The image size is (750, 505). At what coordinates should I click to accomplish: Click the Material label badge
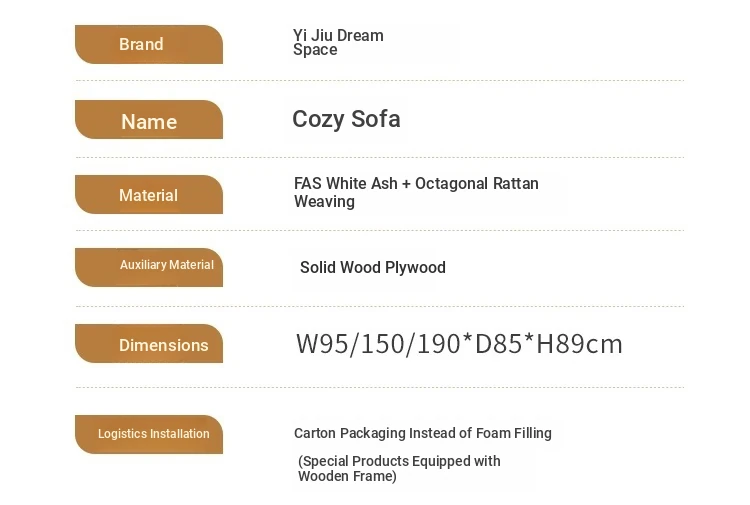tap(149, 195)
